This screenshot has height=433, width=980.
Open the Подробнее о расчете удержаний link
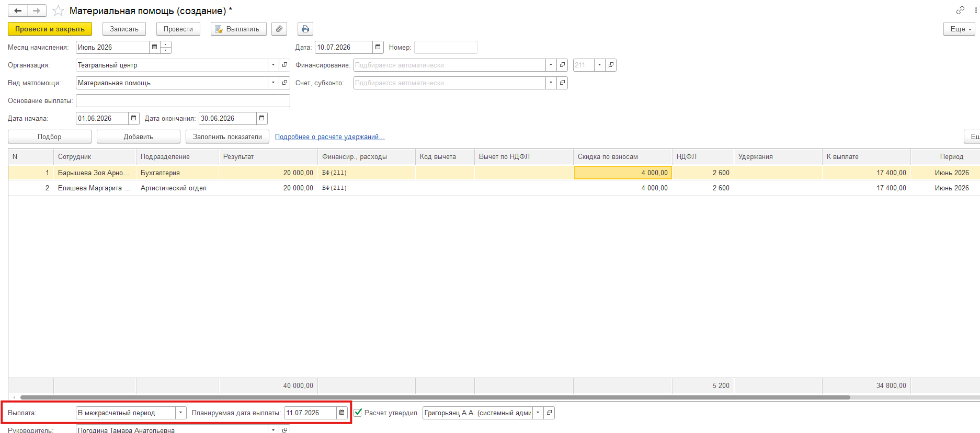click(330, 136)
